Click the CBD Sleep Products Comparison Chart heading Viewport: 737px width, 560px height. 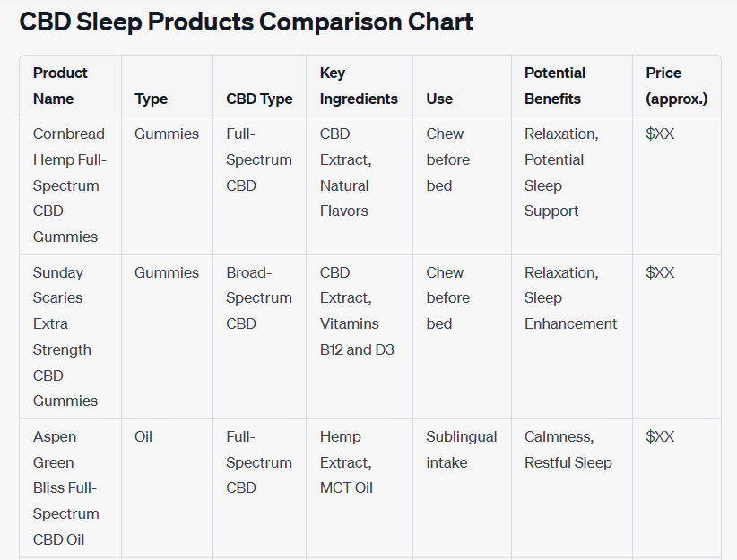pyautogui.click(x=246, y=22)
